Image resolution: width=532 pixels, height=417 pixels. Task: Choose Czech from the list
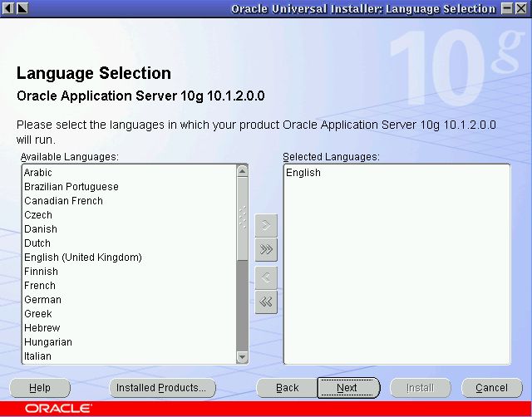point(130,215)
